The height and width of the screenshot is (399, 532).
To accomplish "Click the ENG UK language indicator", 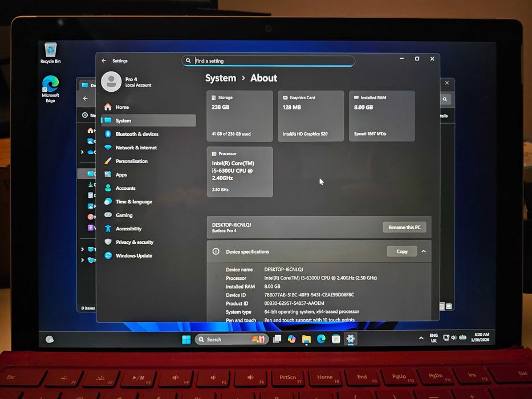I will point(433,338).
